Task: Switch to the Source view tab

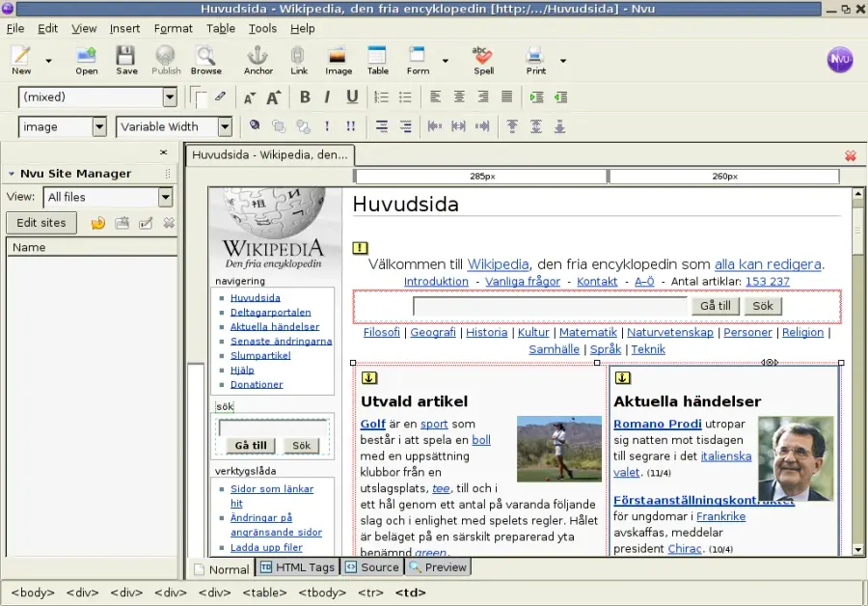Action: point(372,567)
